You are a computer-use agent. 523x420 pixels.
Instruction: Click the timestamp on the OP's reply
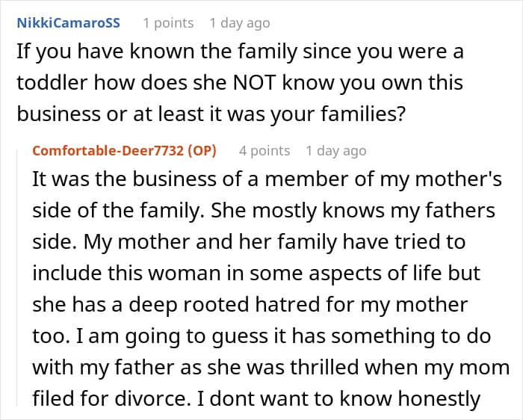click(335, 150)
